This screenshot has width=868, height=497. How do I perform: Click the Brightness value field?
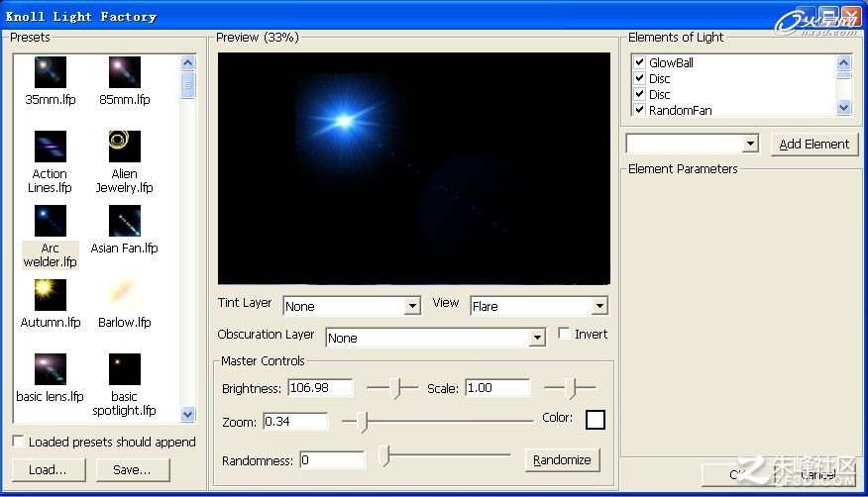click(x=320, y=387)
